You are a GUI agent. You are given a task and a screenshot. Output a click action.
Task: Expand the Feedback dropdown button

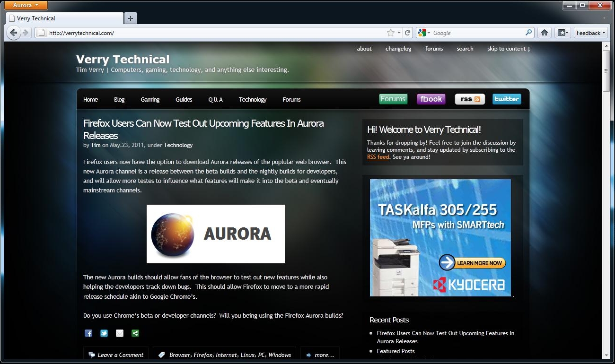click(x=591, y=33)
